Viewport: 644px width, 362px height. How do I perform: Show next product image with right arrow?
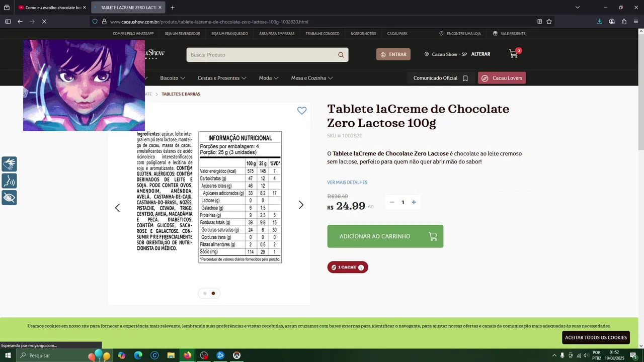pos(301,205)
